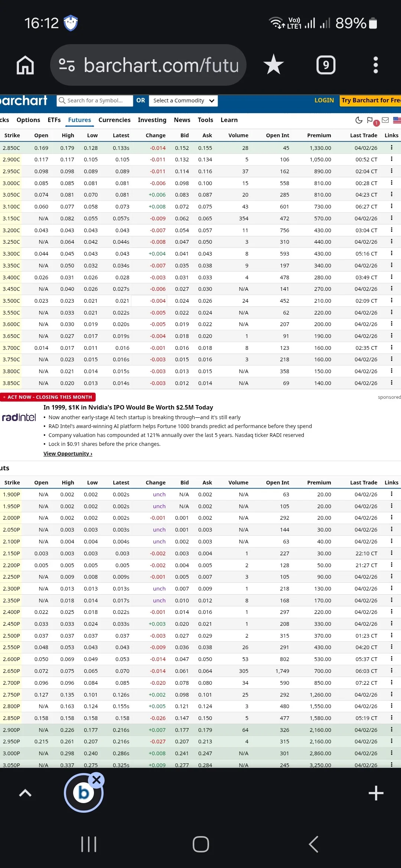Screen dimensions: 401x868
Task: Sort calls table by Volume header
Action: [x=238, y=135]
